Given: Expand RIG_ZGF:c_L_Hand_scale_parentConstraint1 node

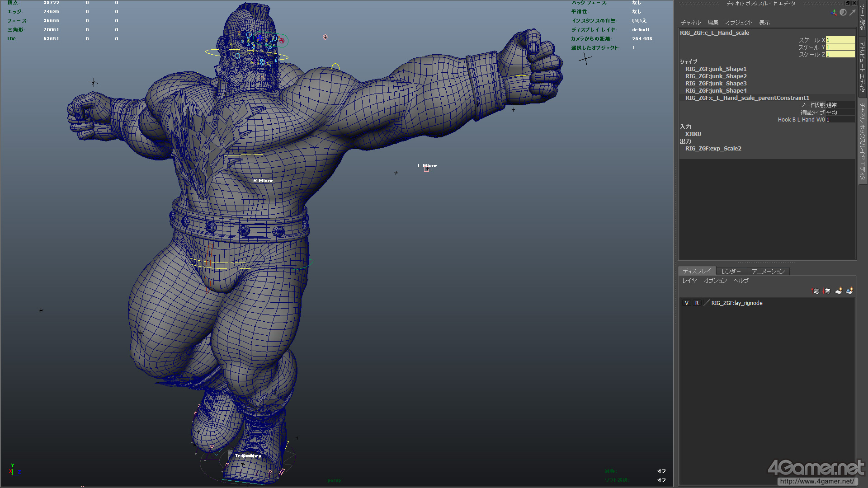Looking at the screenshot, I should 747,98.
